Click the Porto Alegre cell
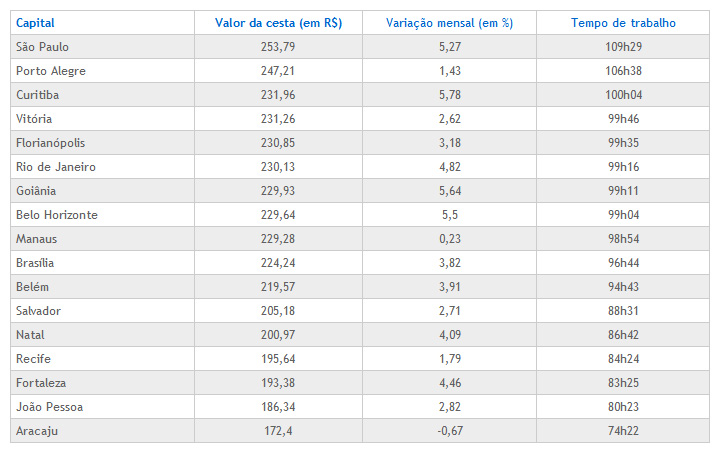The width and height of the screenshot is (722, 459). [49, 71]
